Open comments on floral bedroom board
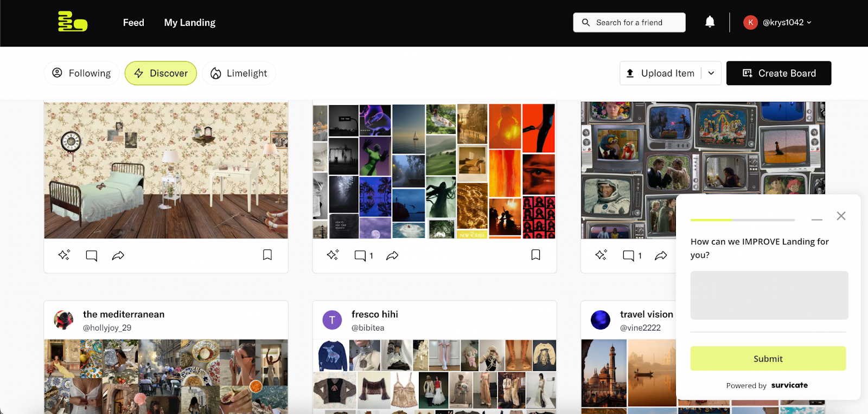Image resolution: width=868 pixels, height=414 pixels. point(92,255)
